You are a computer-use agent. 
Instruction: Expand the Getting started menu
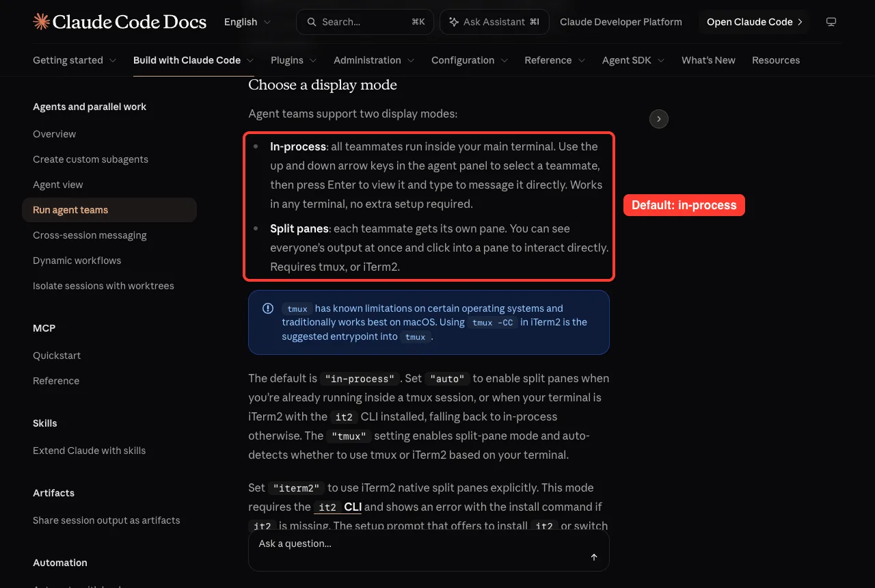pyautogui.click(x=75, y=60)
